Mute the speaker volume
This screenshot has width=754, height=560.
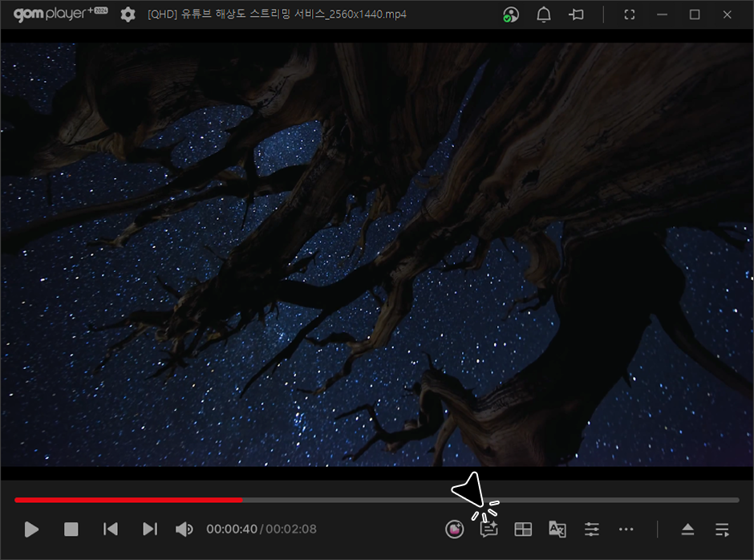click(184, 530)
